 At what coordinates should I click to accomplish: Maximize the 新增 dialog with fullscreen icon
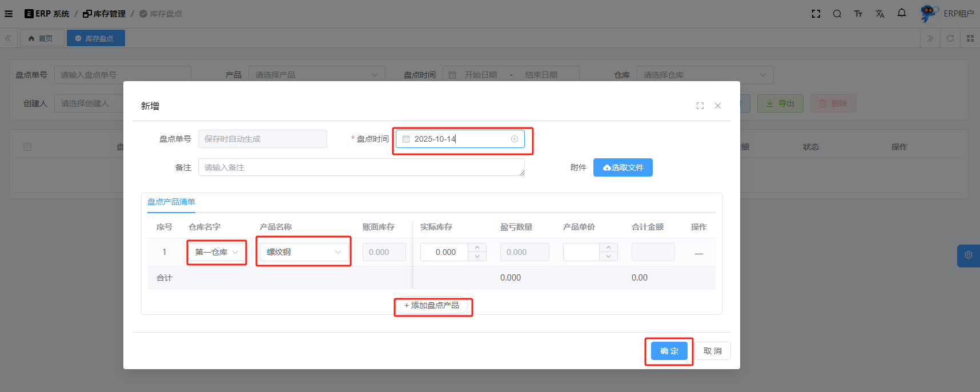pos(700,106)
